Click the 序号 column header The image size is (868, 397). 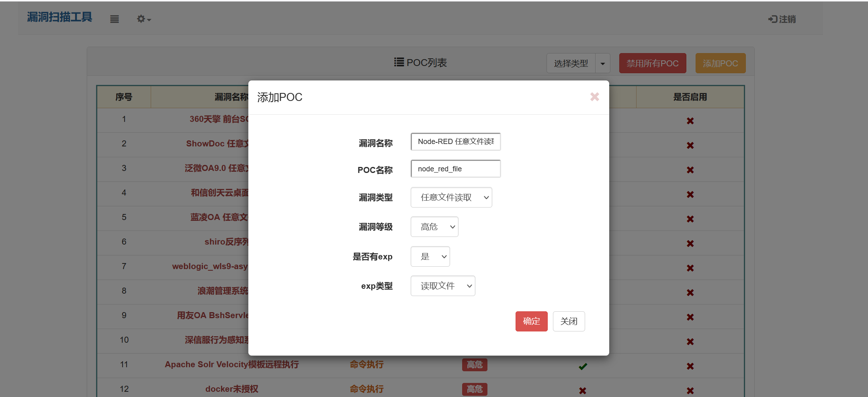(124, 97)
